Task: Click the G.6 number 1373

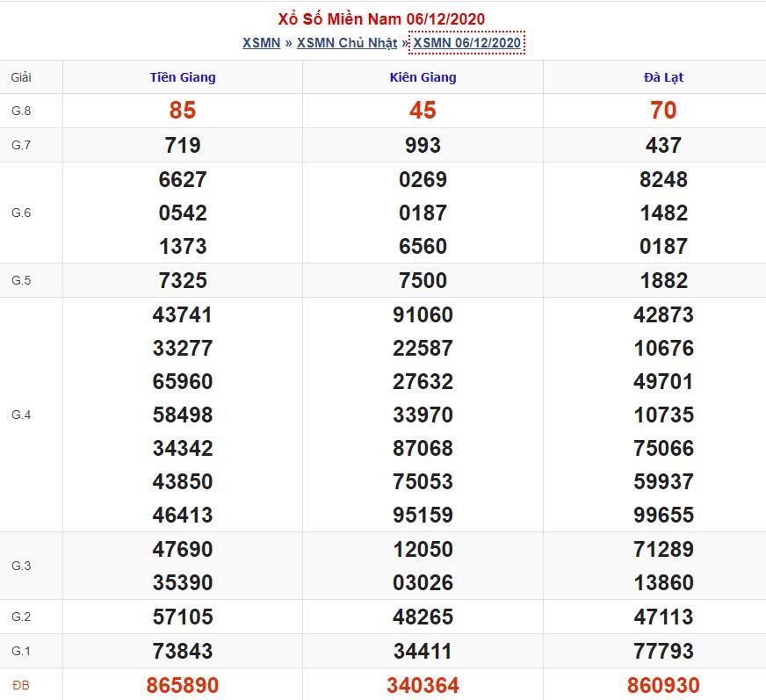Action: pos(183,246)
